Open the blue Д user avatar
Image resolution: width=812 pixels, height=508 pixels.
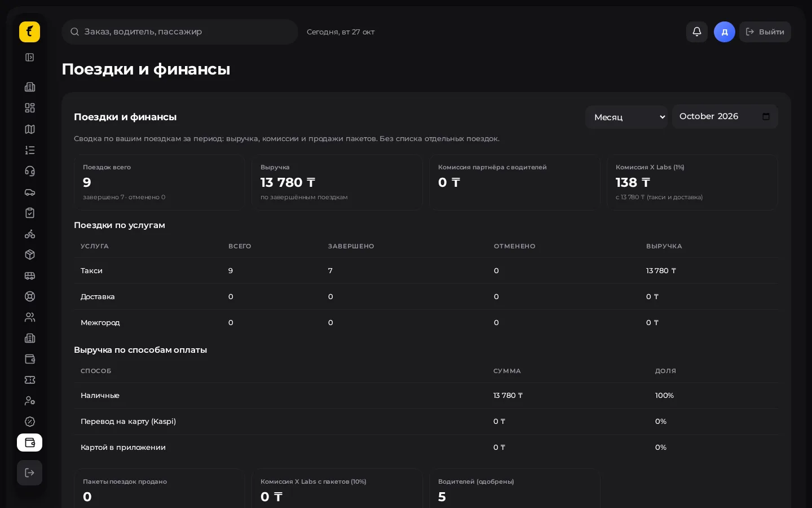point(725,32)
